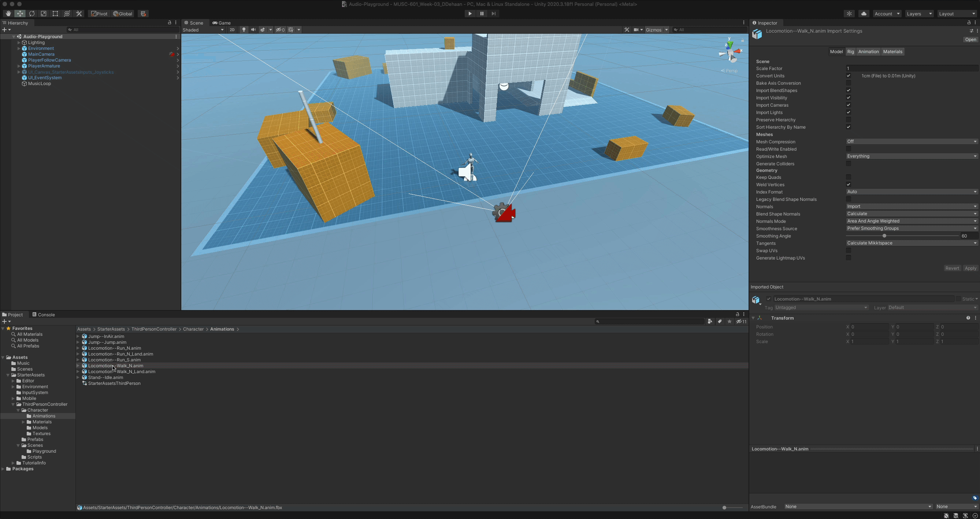Select the Hand tool in toolbar
Image resolution: width=980 pixels, height=519 pixels.
click(8, 14)
